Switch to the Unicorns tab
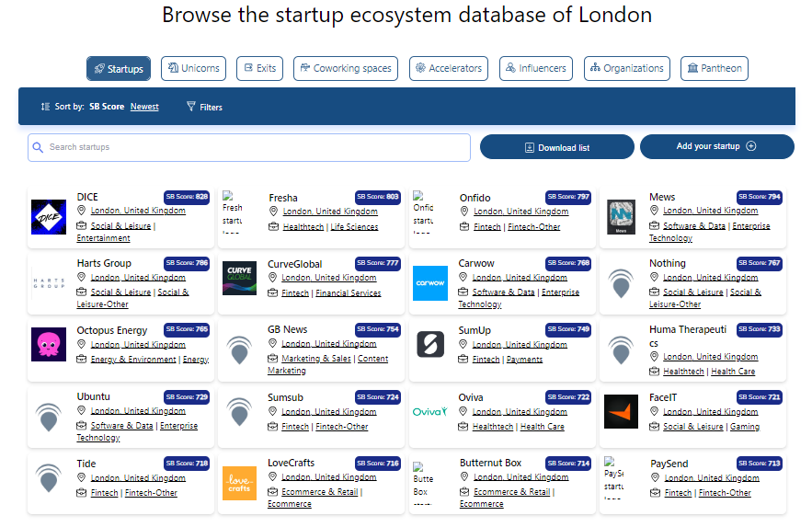This screenshot has width=812, height=527. [x=194, y=68]
